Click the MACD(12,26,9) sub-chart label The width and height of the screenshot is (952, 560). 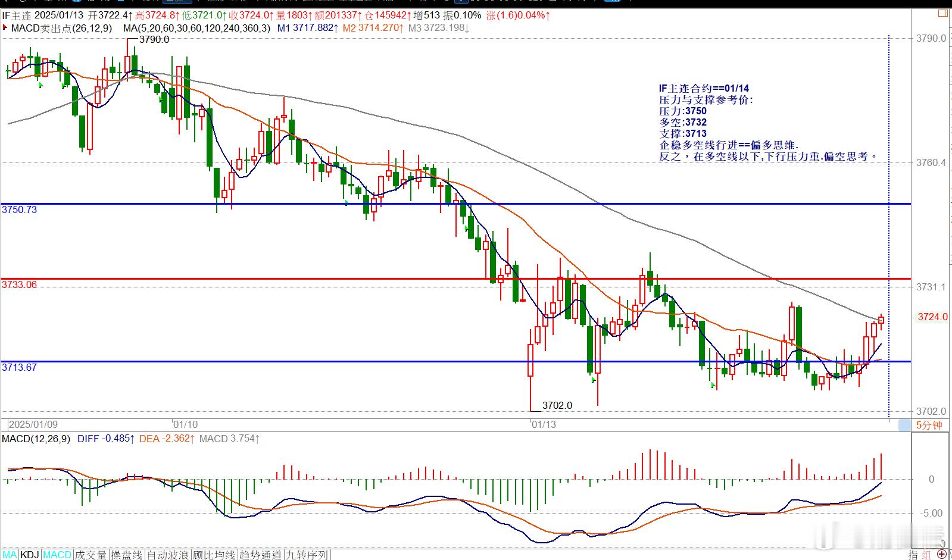point(36,439)
